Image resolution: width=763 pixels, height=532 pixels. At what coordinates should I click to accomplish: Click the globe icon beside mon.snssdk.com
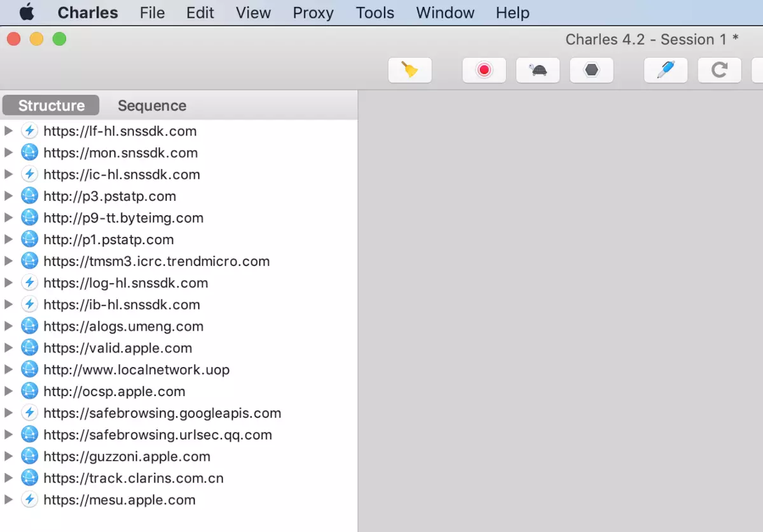(29, 153)
